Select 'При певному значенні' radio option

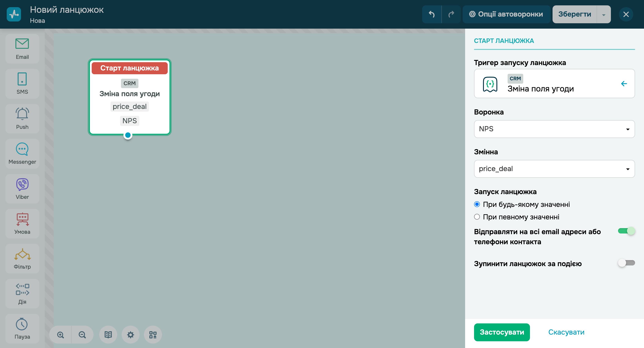click(477, 217)
